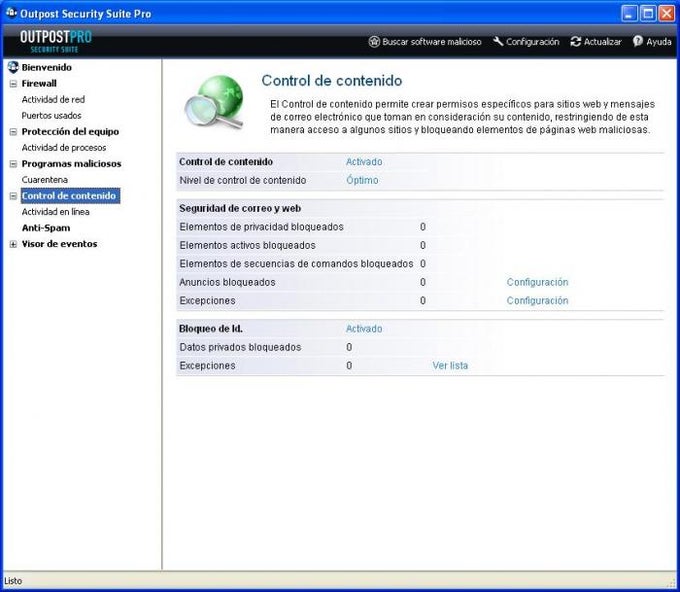Click Nivel de control de contenido label
Screen dimensions: 680x592
243,180
